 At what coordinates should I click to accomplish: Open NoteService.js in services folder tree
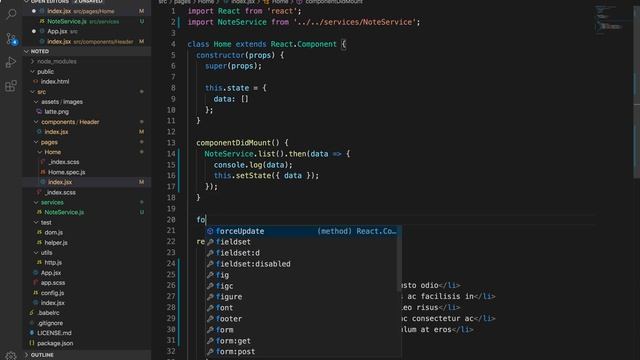(64, 212)
